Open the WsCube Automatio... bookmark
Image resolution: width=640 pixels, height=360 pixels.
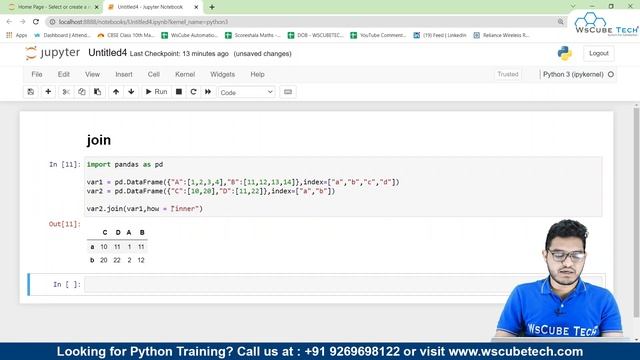(190, 36)
